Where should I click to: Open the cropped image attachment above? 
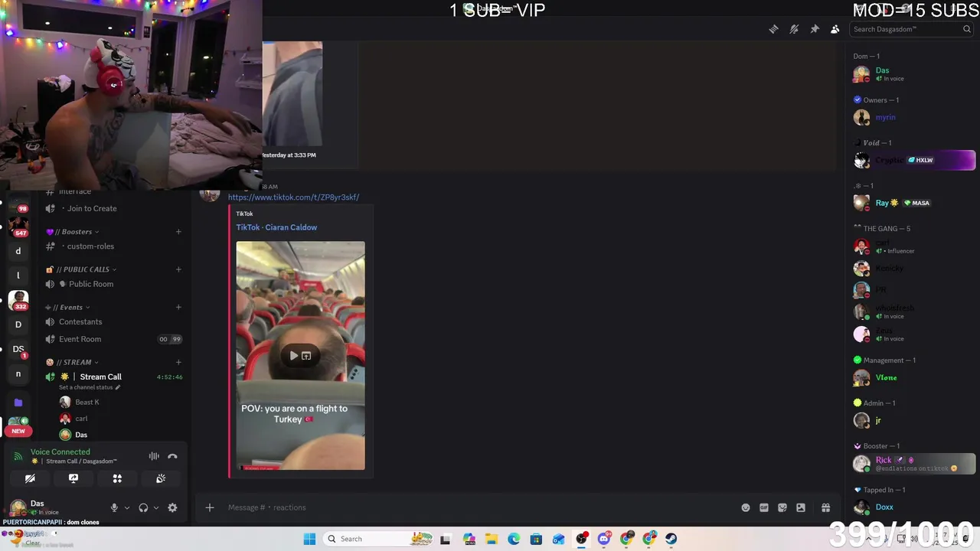pyautogui.click(x=292, y=93)
